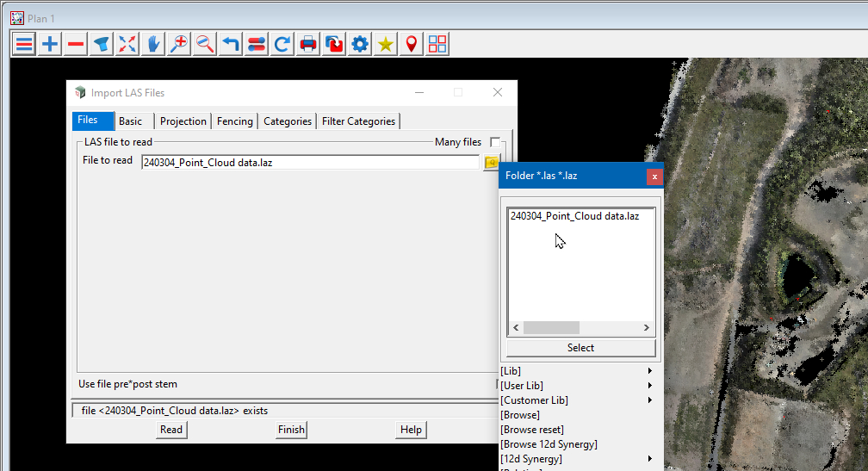Open the Projection tab
Image resolution: width=868 pixels, height=471 pixels.
pyautogui.click(x=183, y=121)
